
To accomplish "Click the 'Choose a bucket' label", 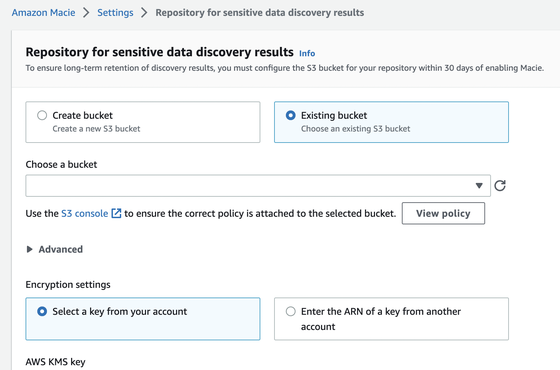I will pyautogui.click(x=61, y=164).
